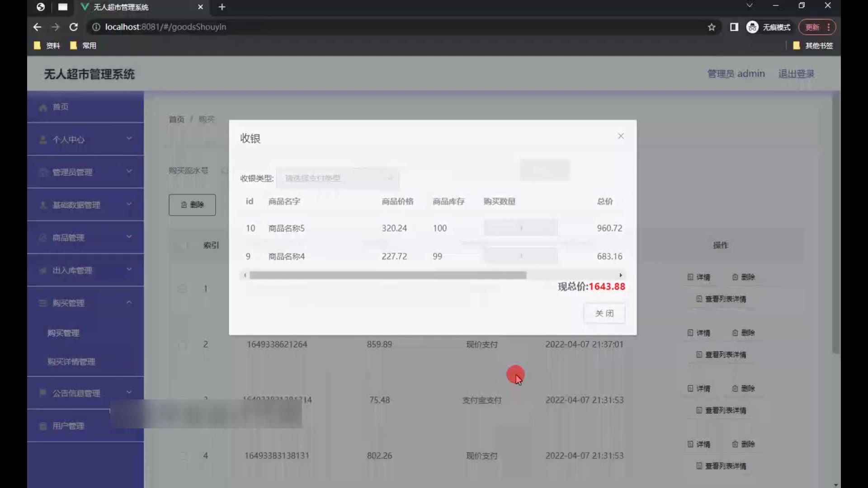
Task: Open the 收银类型 payment type dropdown
Action: pyautogui.click(x=337, y=178)
